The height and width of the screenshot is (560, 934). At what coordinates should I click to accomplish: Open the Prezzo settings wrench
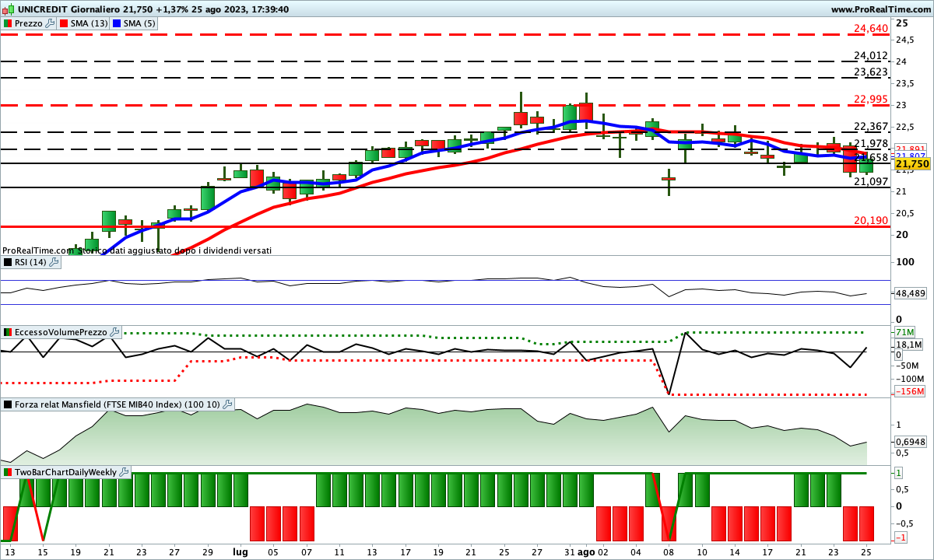(51, 23)
